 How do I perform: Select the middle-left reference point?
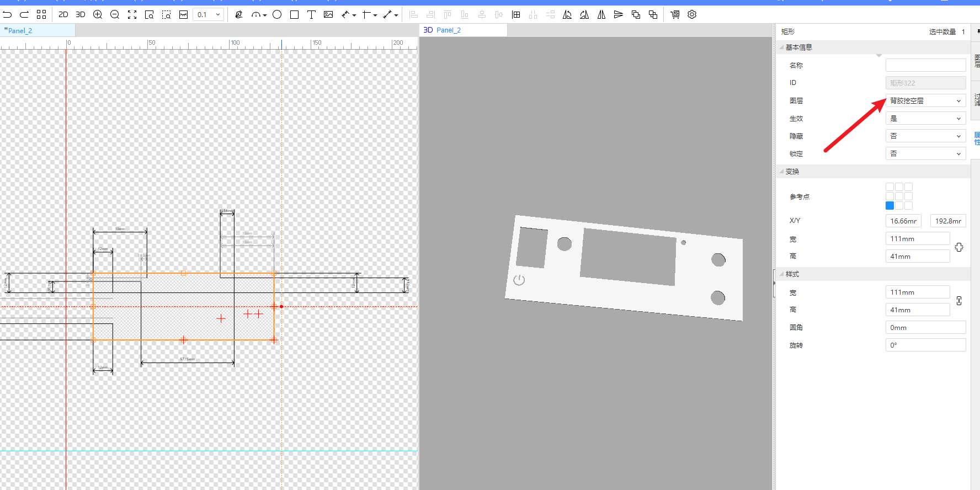click(890, 196)
